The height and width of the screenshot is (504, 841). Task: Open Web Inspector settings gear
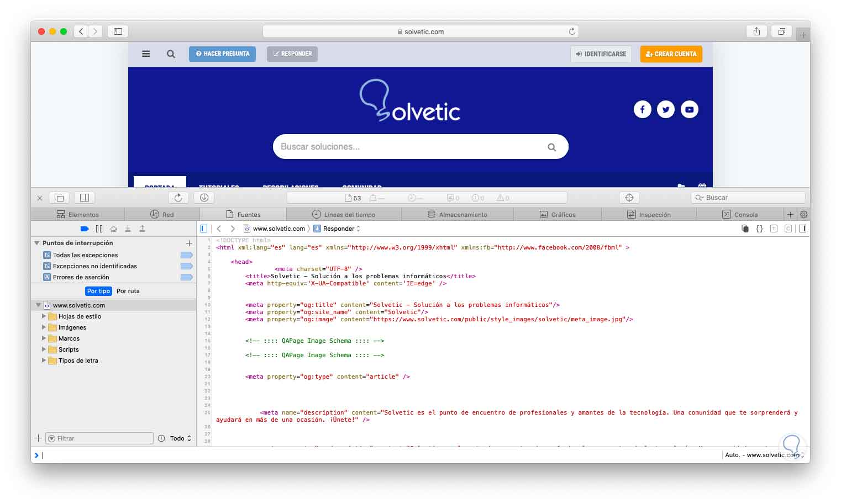point(804,214)
